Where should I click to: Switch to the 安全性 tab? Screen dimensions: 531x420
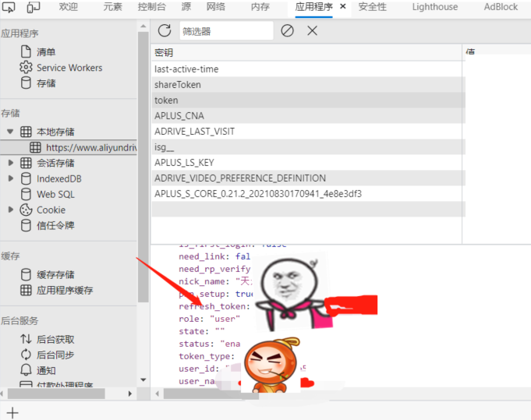tap(372, 7)
